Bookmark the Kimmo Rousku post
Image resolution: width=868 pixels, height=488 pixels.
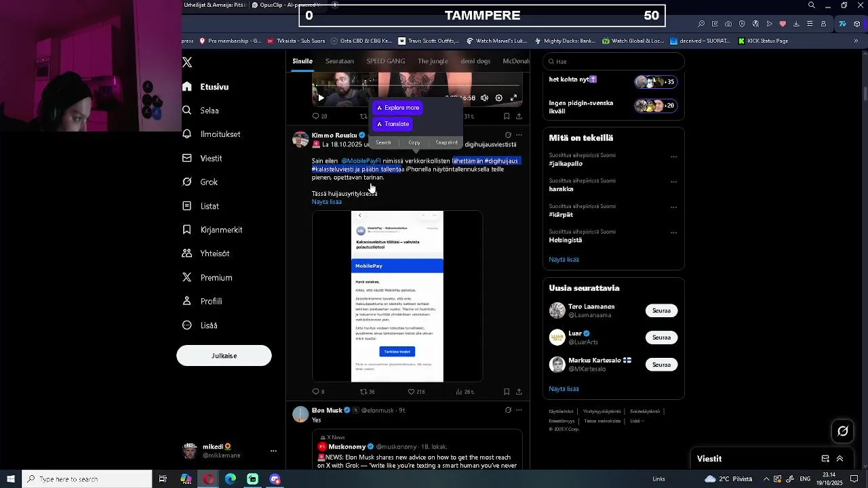(x=507, y=392)
